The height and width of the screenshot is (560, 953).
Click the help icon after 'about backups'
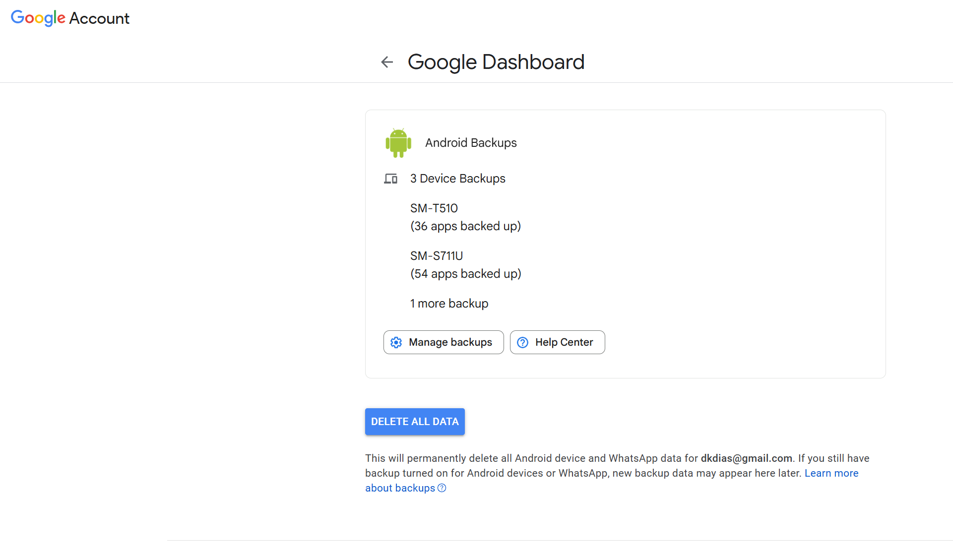coord(442,488)
